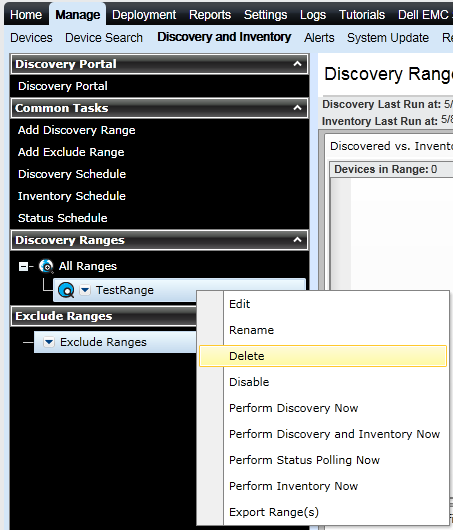Collapse the Common Tasks section
453x530 pixels.
[x=297, y=108]
